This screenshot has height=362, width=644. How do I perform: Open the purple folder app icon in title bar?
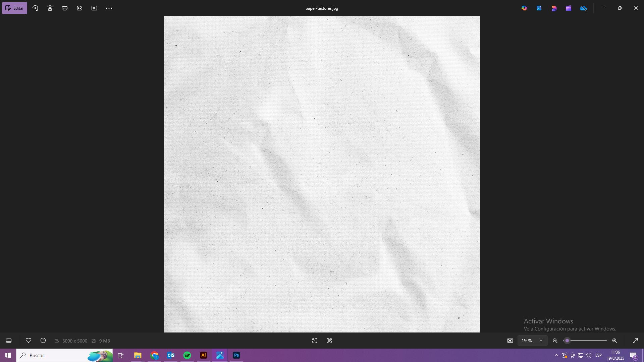click(x=569, y=8)
